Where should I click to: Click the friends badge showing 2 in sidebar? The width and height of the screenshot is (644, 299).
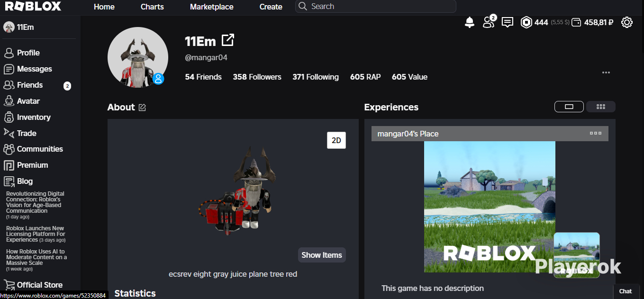(67, 86)
